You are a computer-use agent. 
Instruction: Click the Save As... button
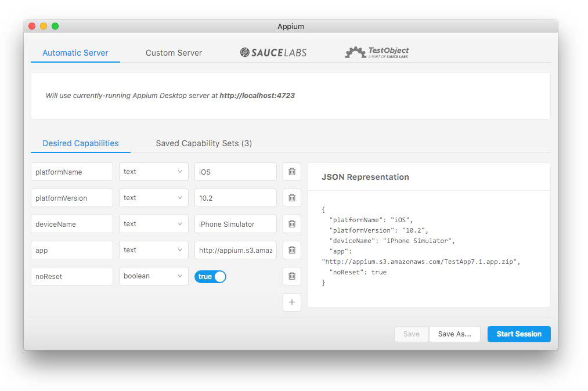click(x=454, y=334)
